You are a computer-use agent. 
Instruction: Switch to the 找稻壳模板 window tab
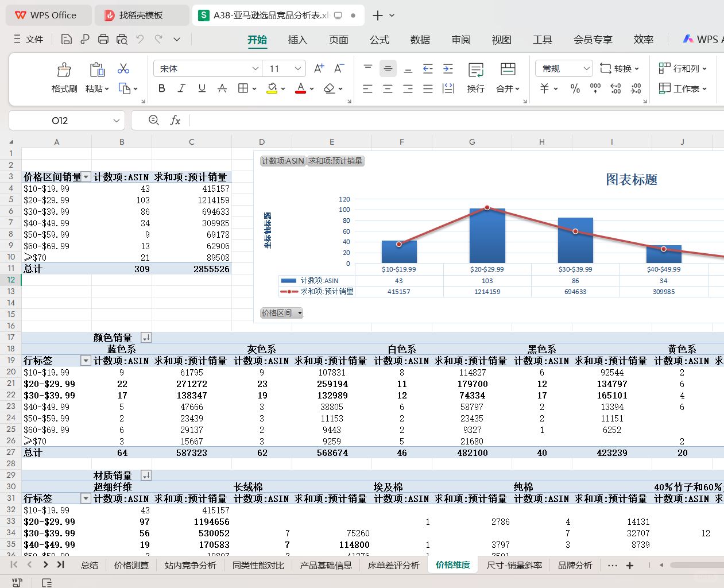click(x=141, y=16)
